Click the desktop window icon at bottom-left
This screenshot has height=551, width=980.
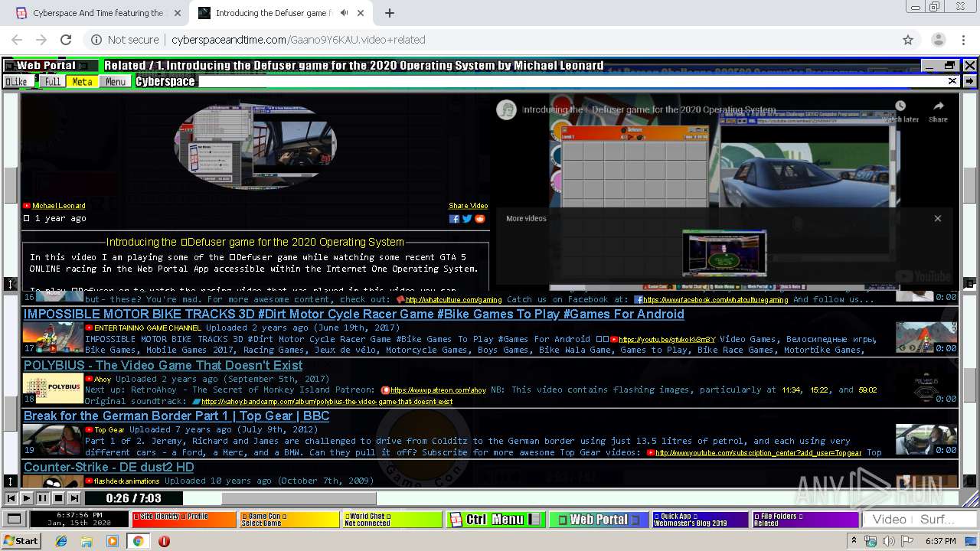coord(13,520)
